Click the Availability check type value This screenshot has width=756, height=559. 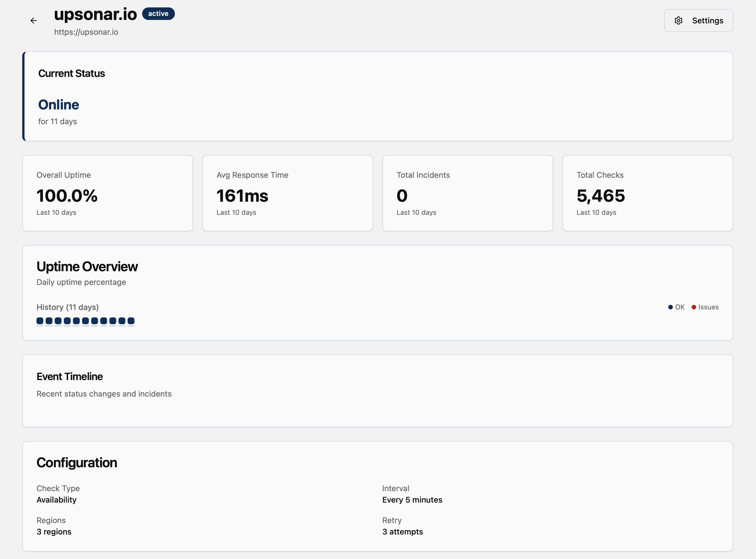[x=56, y=500]
